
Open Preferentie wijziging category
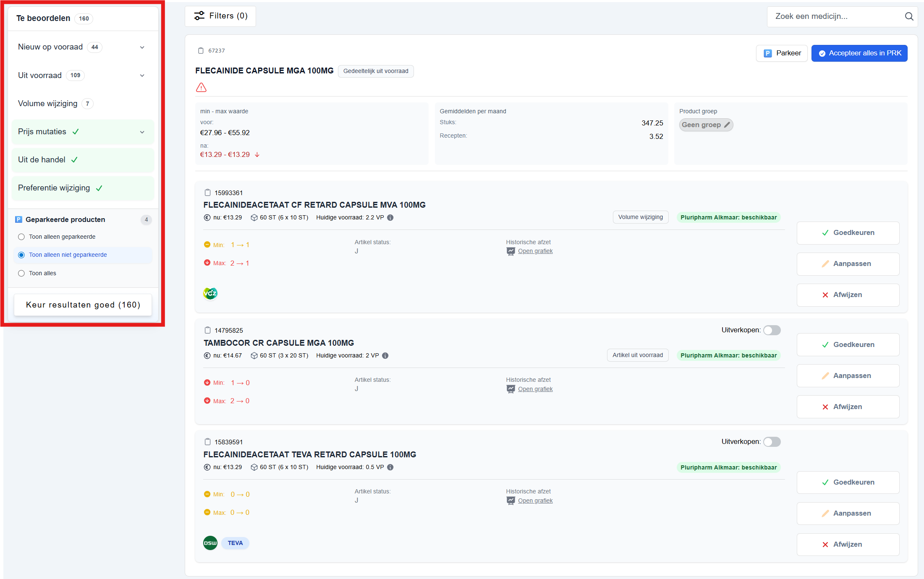click(x=83, y=188)
